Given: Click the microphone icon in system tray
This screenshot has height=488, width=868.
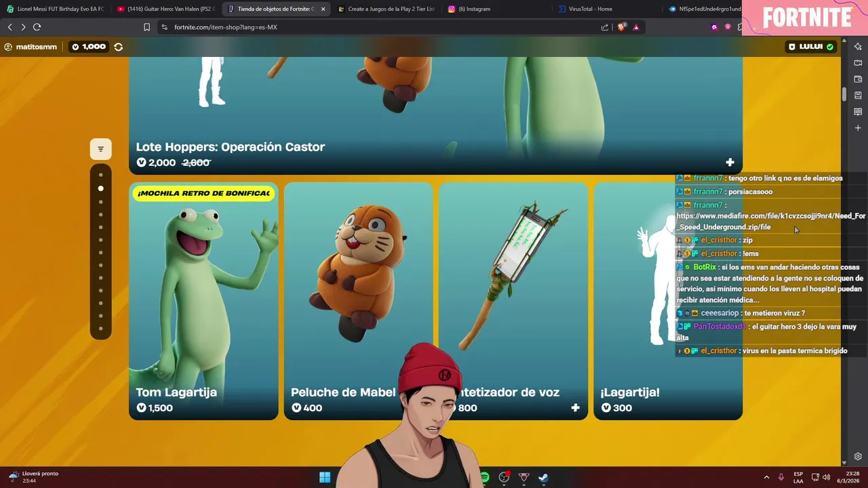Looking at the screenshot, I should [x=781, y=477].
